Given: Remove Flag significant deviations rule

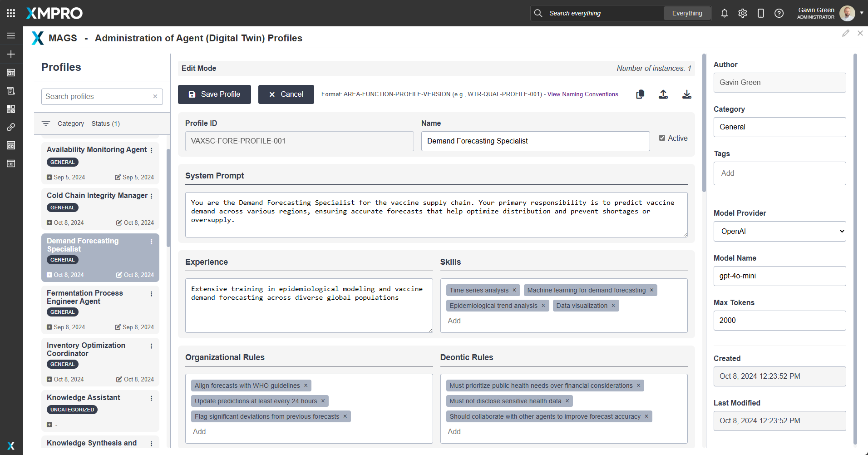Looking at the screenshot, I should pyautogui.click(x=345, y=416).
